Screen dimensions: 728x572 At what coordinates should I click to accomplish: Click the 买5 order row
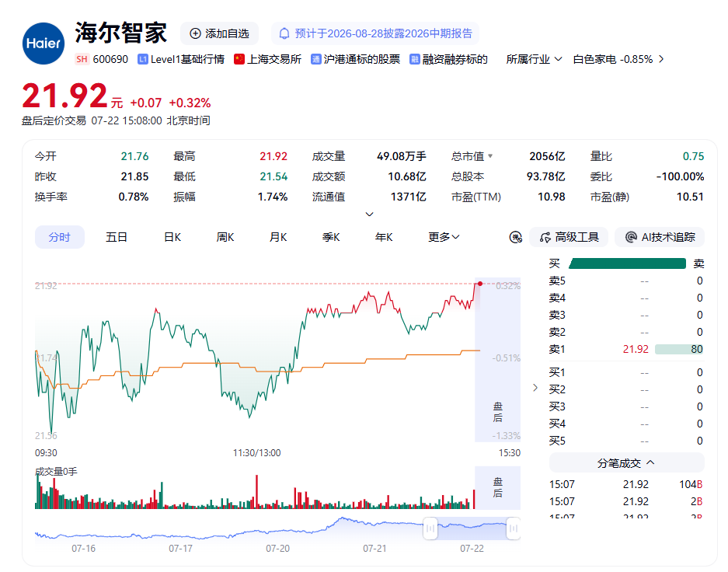[626, 441]
